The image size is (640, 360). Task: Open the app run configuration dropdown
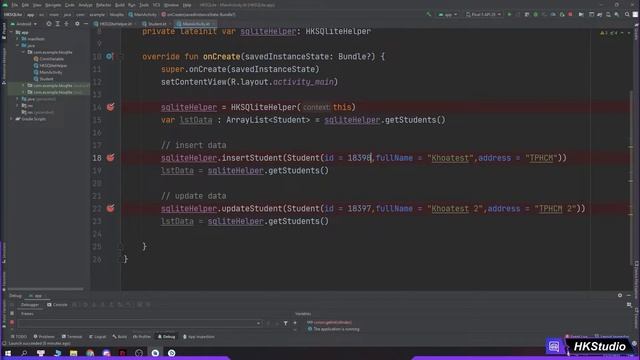448,14
